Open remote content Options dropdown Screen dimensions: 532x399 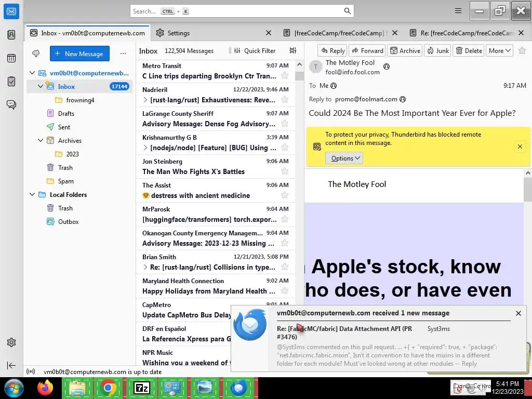344,158
